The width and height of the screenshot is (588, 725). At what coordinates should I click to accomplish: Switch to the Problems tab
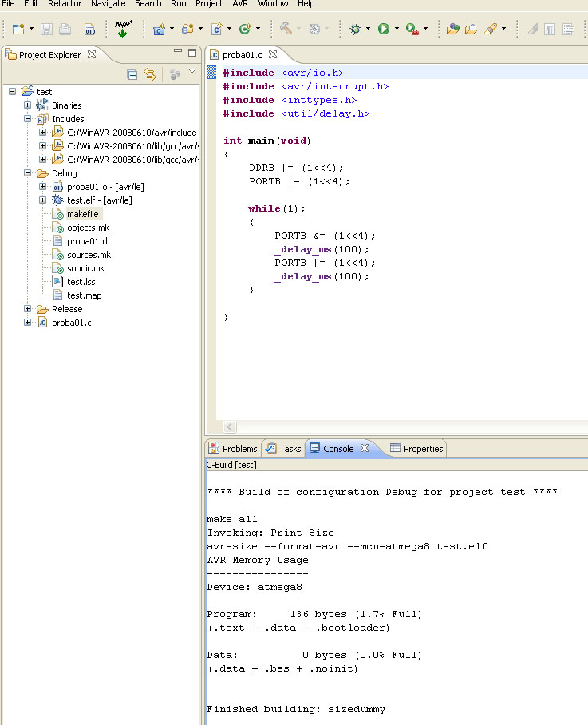239,449
